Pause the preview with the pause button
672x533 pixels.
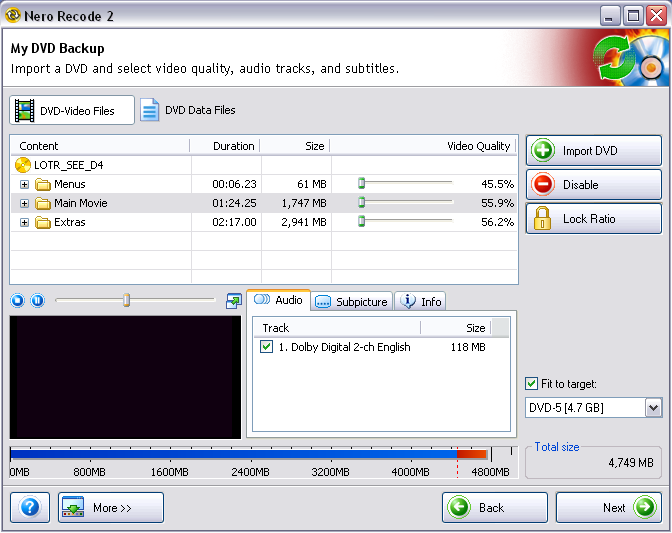37,300
